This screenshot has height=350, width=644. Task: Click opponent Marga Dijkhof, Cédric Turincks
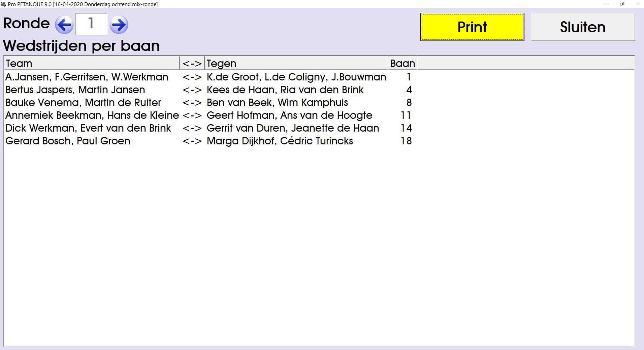click(280, 141)
